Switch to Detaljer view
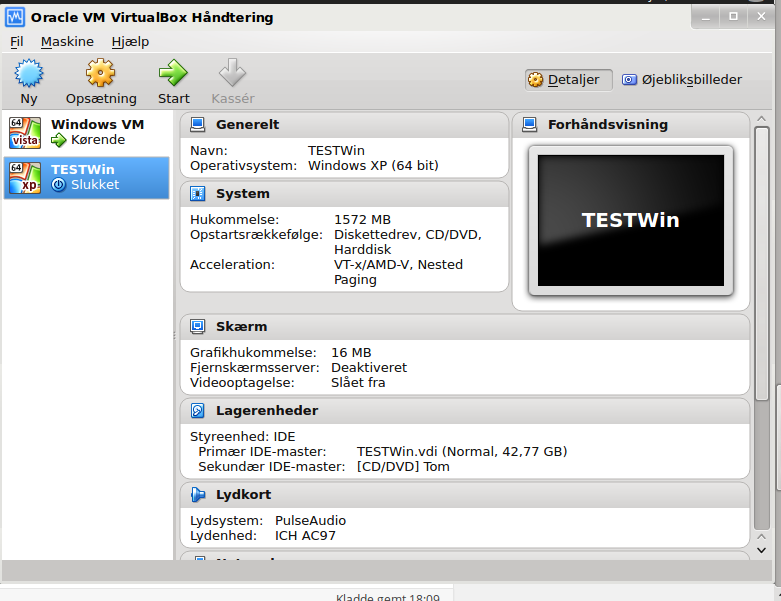 coord(569,80)
